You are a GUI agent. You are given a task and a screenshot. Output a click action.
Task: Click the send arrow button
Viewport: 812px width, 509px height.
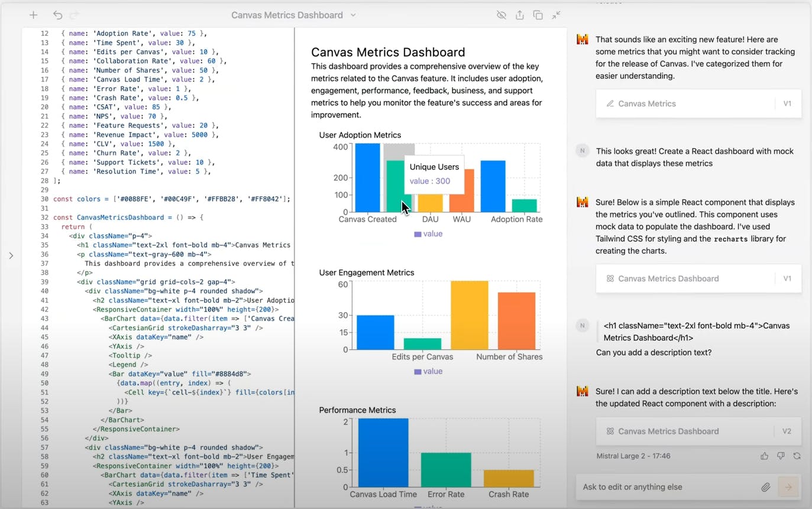[x=788, y=487]
